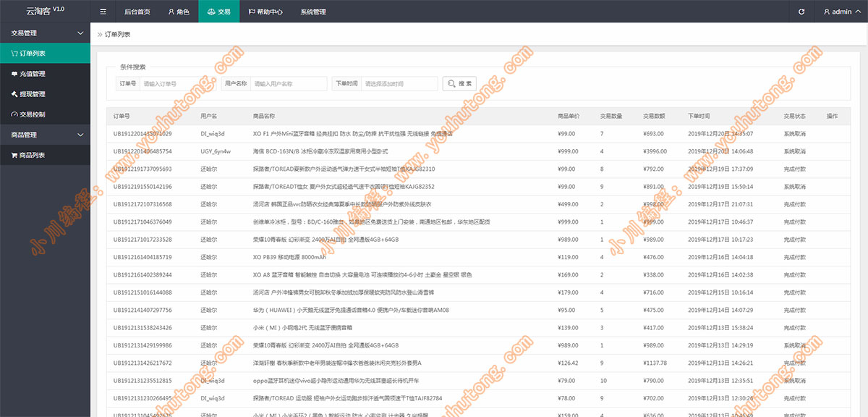Select order number UB1912191550142196
868x417 pixels.
click(142, 187)
